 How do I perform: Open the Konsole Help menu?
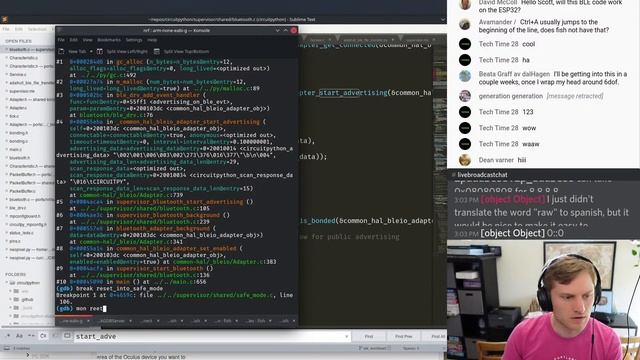[152, 40]
